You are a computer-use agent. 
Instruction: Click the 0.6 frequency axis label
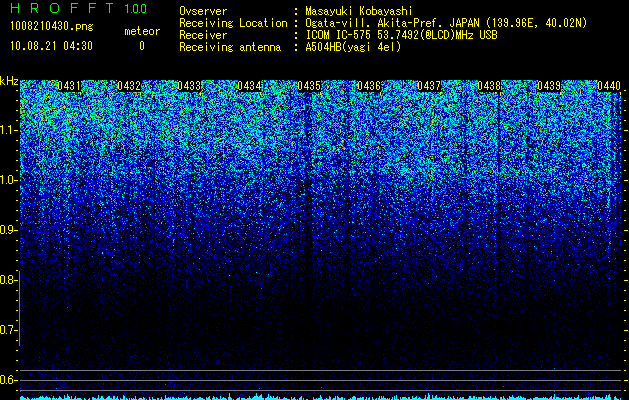coord(7,380)
